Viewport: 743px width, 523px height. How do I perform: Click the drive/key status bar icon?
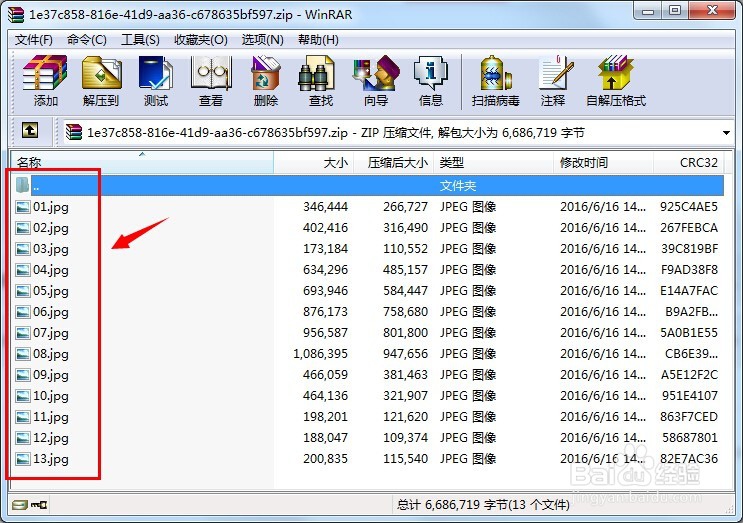pos(29,505)
